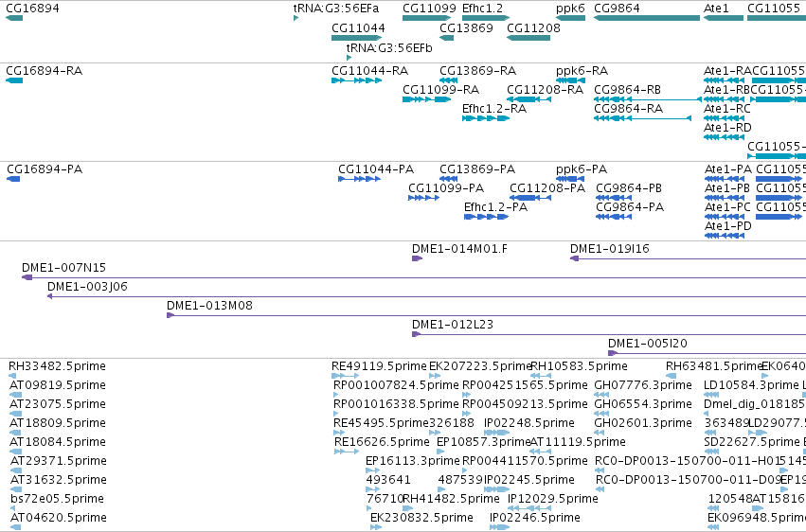
Task: Click the CG11099-RA transcript label
Action: coord(441,89)
